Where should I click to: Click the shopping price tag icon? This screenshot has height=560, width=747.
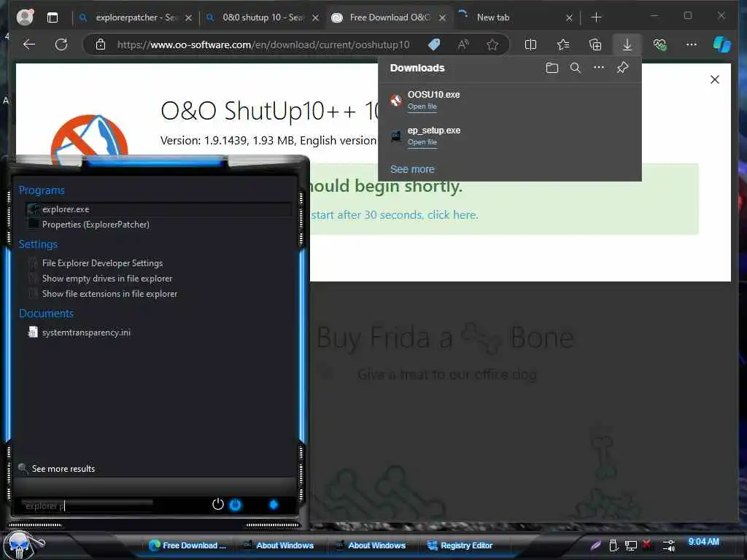pyautogui.click(x=433, y=44)
